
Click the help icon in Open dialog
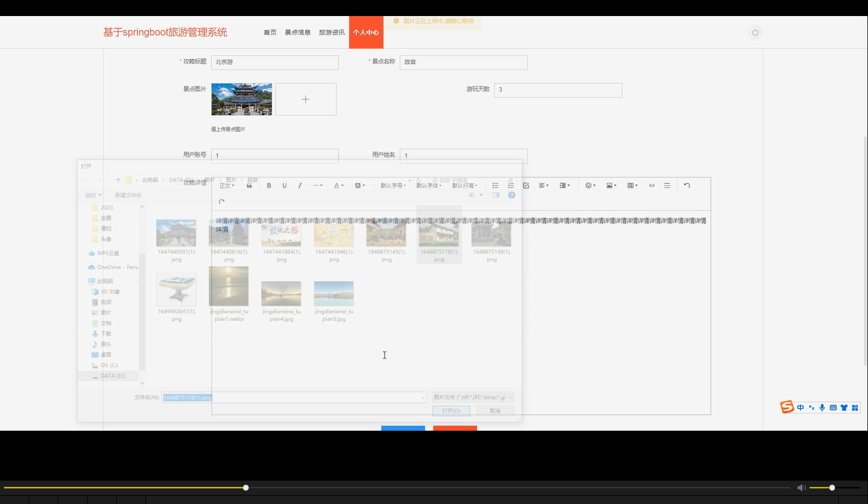pos(512,195)
